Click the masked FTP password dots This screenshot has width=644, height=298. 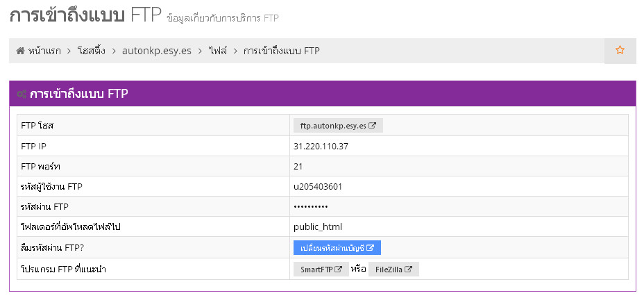(311, 207)
